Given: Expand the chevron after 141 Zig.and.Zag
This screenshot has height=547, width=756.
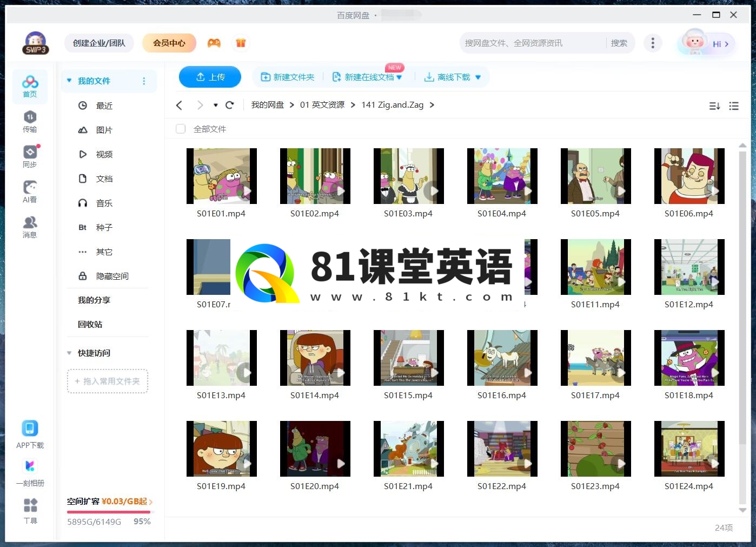Looking at the screenshot, I should point(432,105).
